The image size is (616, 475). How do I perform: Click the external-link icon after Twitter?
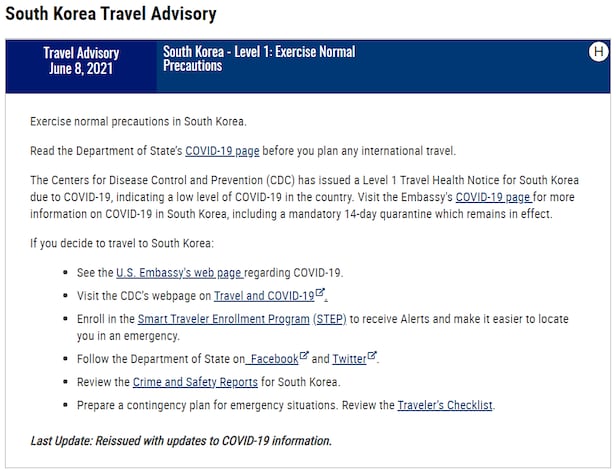coord(372,355)
